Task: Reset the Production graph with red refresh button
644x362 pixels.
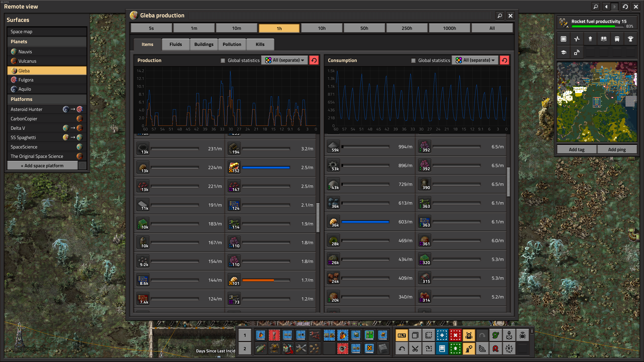Action: tap(314, 60)
